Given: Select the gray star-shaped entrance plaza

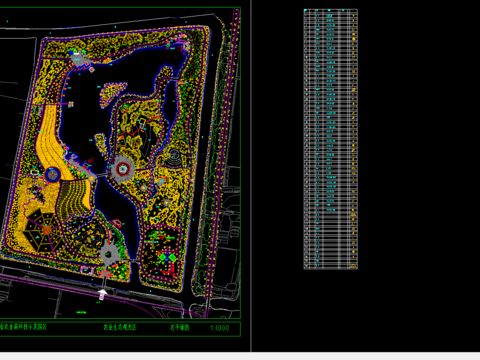Looking at the screenshot, I should pos(109,255).
